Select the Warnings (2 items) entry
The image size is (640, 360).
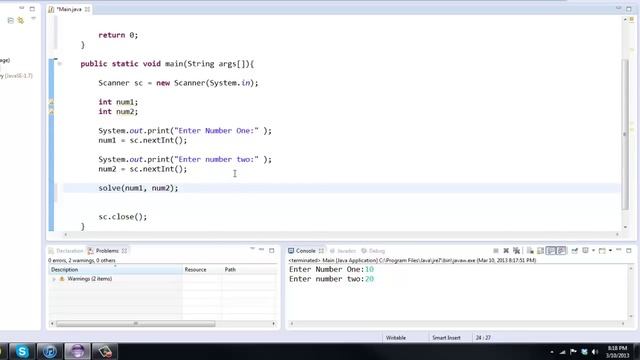pos(89,279)
